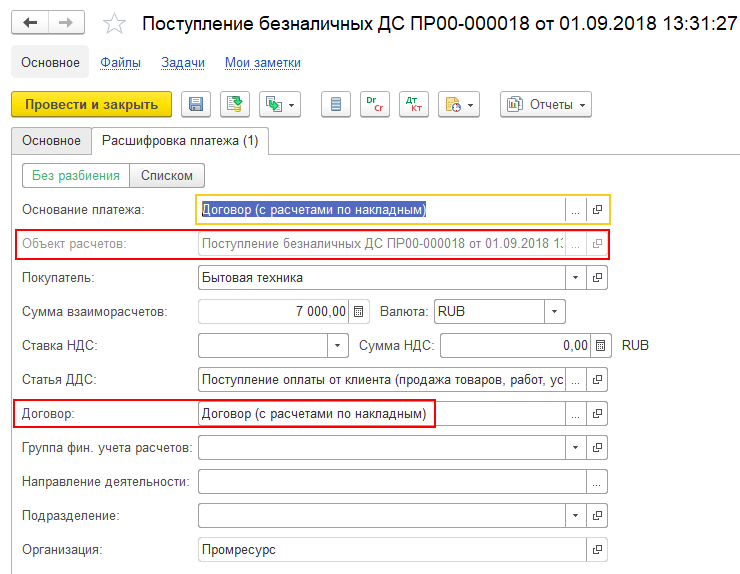Open the Основание платежа item icon
The image size is (740, 574).
(x=597, y=210)
